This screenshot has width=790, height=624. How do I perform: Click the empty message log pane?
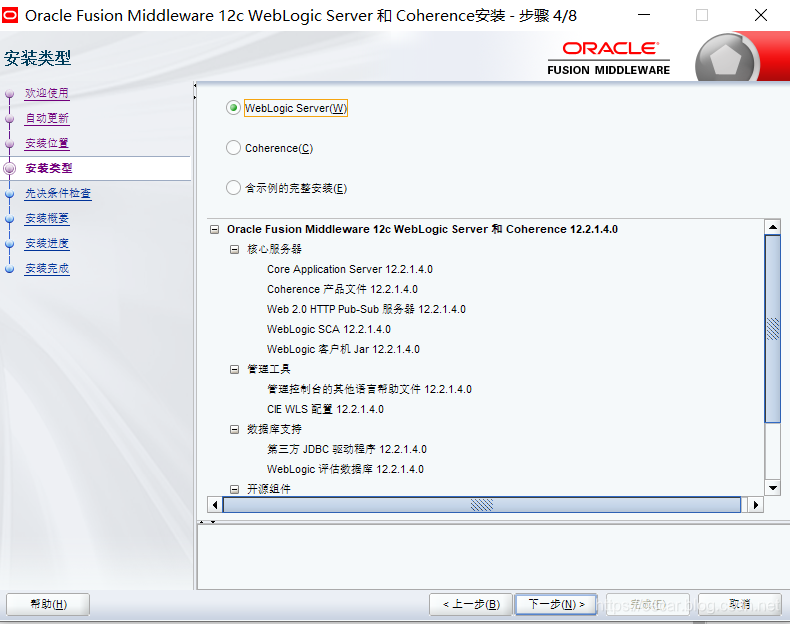point(493,557)
